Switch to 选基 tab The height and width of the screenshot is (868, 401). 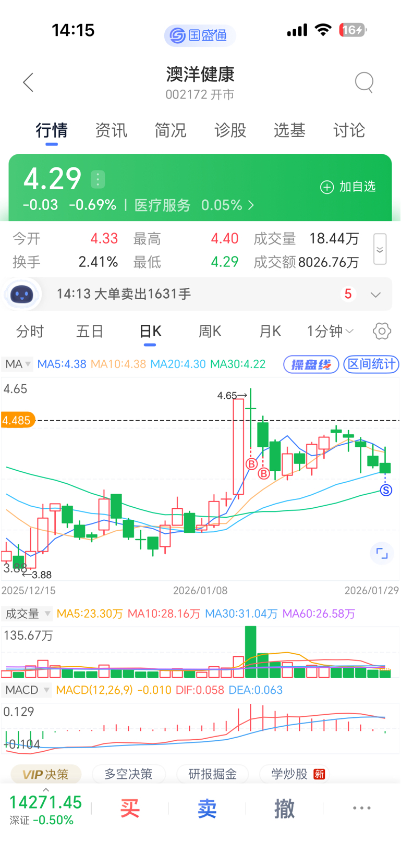click(x=289, y=130)
